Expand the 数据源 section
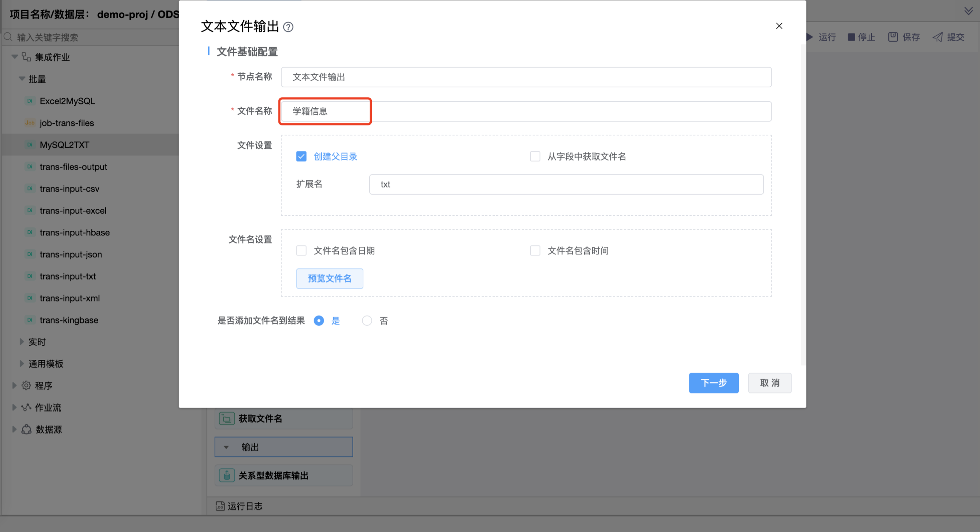Image resolution: width=980 pixels, height=532 pixels. click(x=14, y=429)
